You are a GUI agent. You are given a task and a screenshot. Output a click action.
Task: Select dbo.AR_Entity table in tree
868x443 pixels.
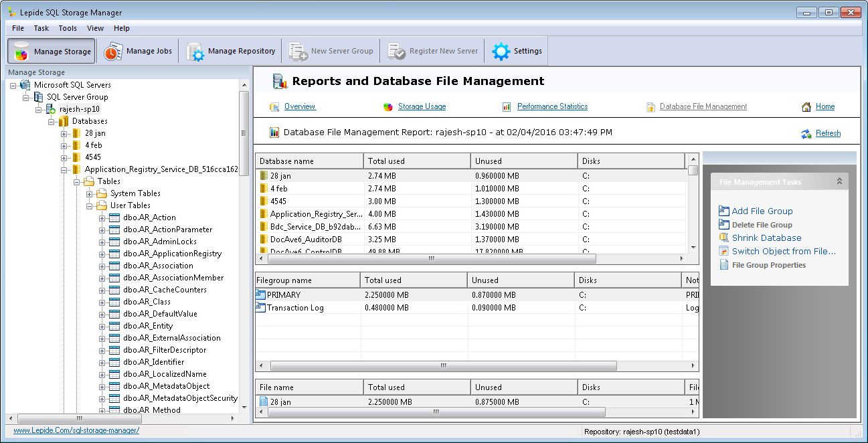pyautogui.click(x=148, y=326)
